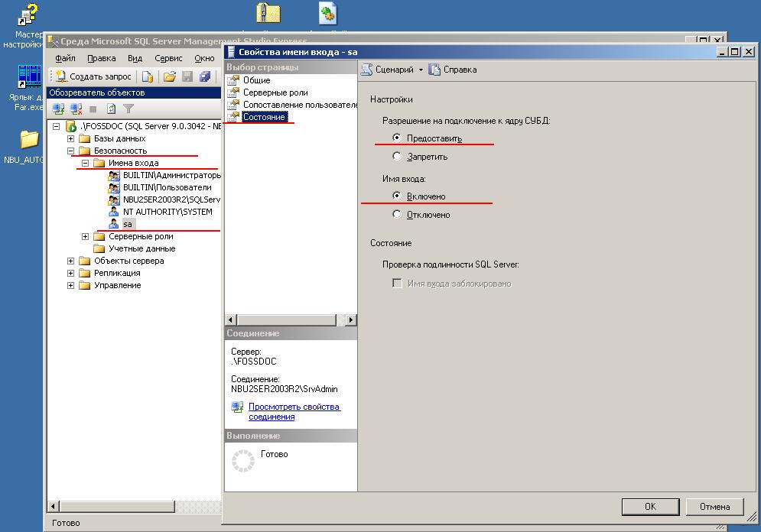Collapse the Безопасность node

point(71,151)
